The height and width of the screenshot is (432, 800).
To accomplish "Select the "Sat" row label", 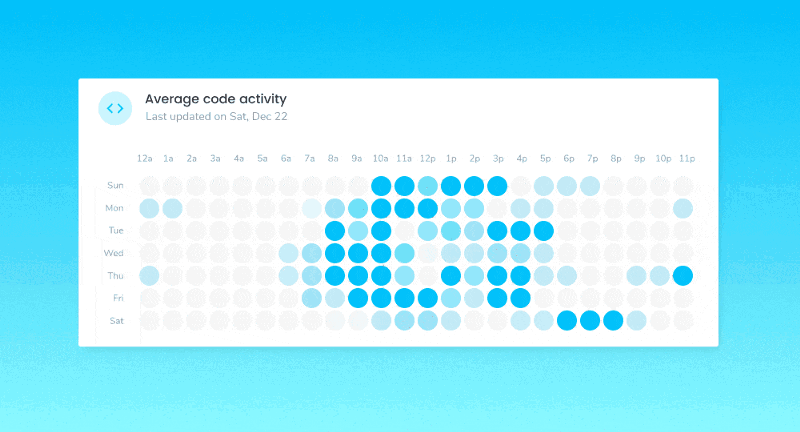I will (x=116, y=321).
